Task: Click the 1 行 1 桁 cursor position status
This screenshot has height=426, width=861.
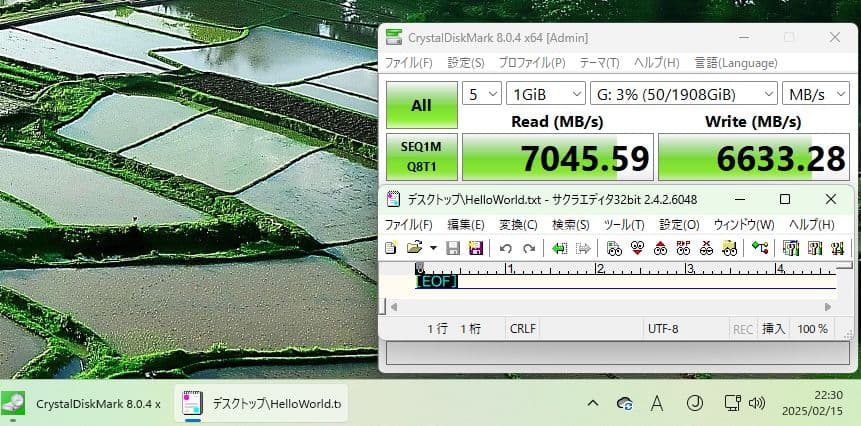Action: [x=454, y=329]
